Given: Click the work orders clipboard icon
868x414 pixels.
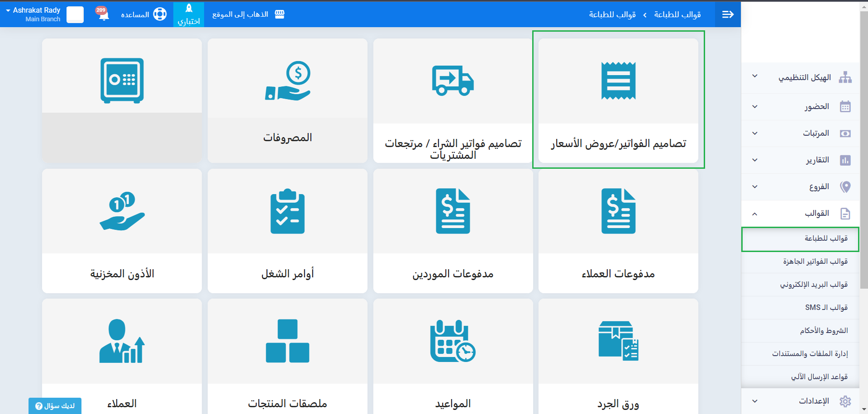Looking at the screenshot, I should coord(287,211).
